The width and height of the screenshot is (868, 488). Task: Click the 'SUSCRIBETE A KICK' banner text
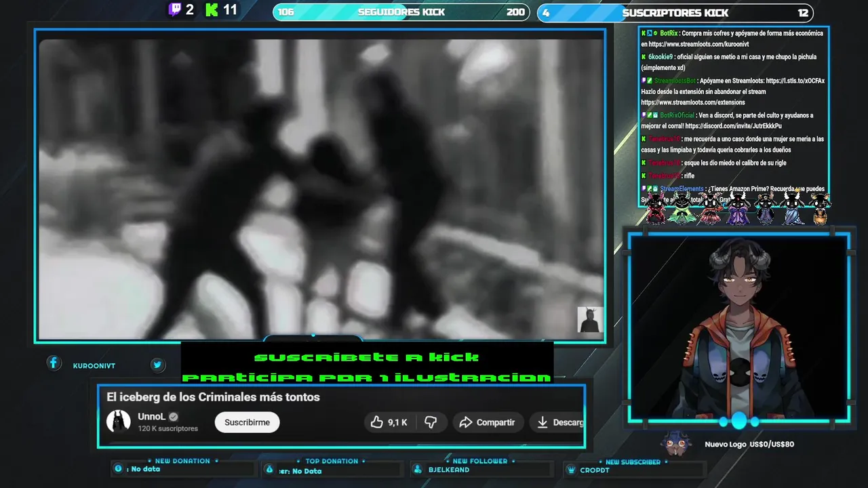point(366,357)
